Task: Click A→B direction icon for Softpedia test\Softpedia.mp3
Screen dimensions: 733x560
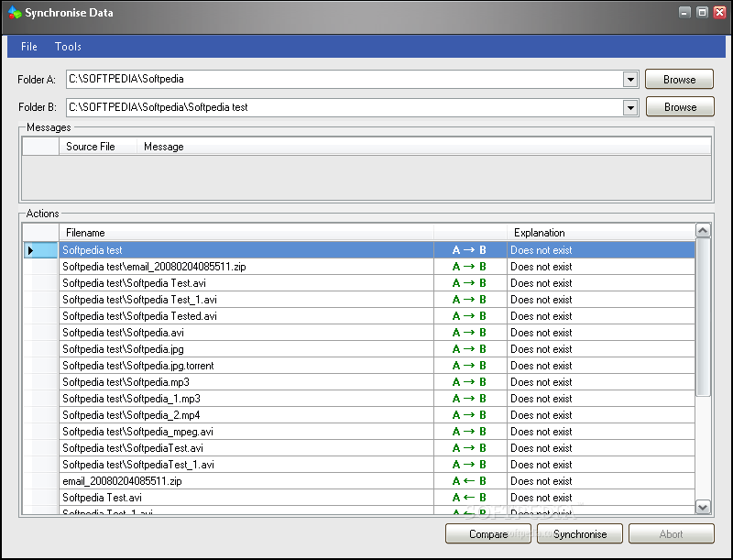Action: [469, 382]
